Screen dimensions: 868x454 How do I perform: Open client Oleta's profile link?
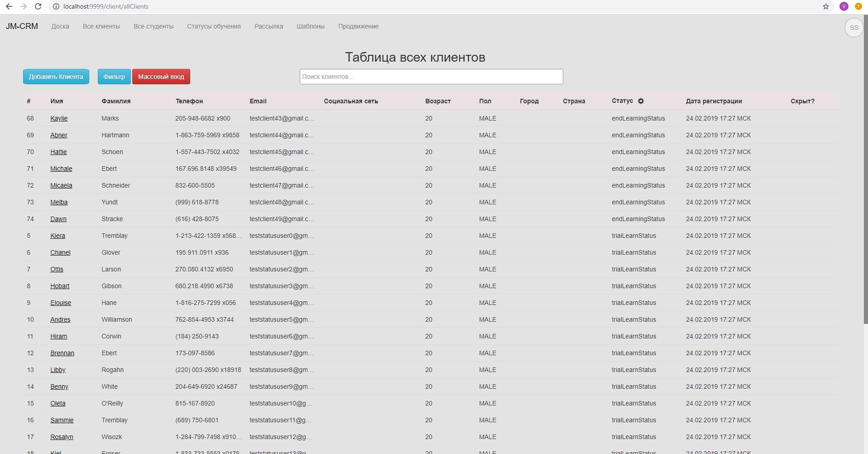(x=58, y=403)
